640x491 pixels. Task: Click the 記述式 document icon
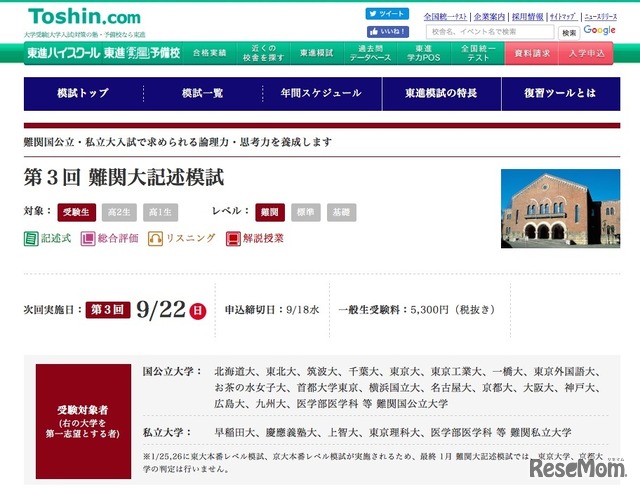pos(31,239)
